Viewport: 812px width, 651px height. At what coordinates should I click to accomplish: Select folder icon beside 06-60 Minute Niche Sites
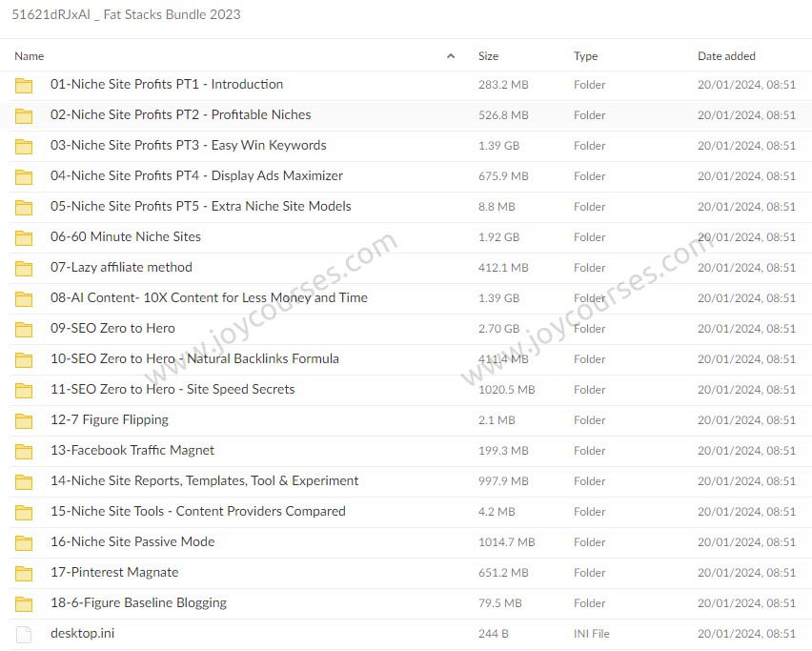pos(23,237)
